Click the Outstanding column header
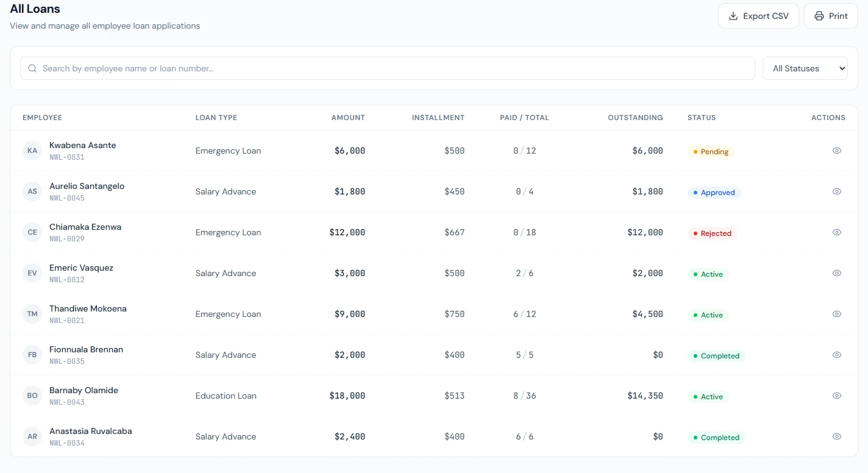 coord(635,118)
